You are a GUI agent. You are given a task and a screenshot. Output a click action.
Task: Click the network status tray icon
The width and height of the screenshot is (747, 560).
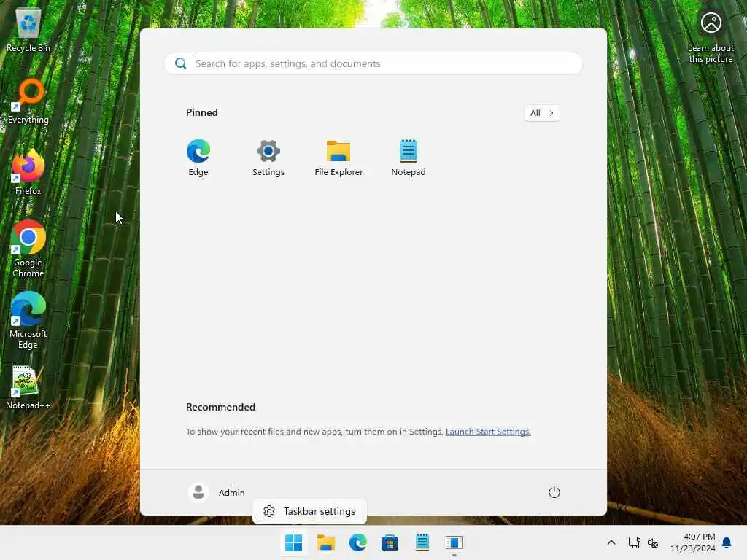point(634,542)
